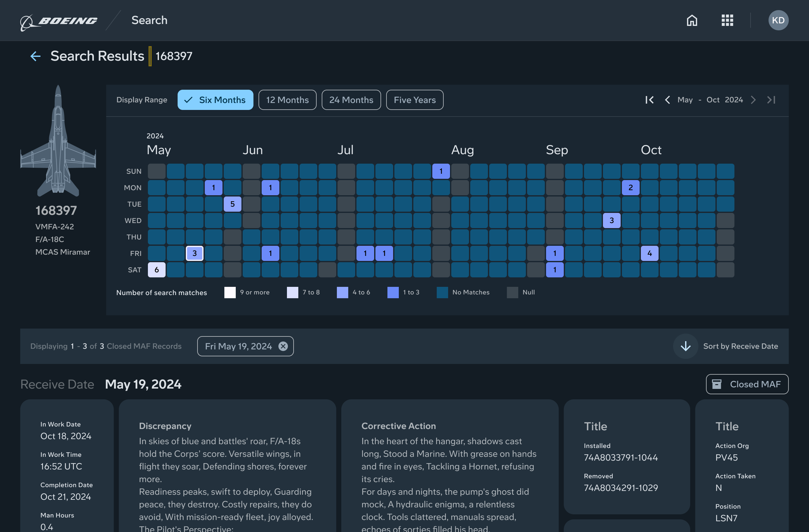
Task: Click the Jul month label
Action: [345, 150]
